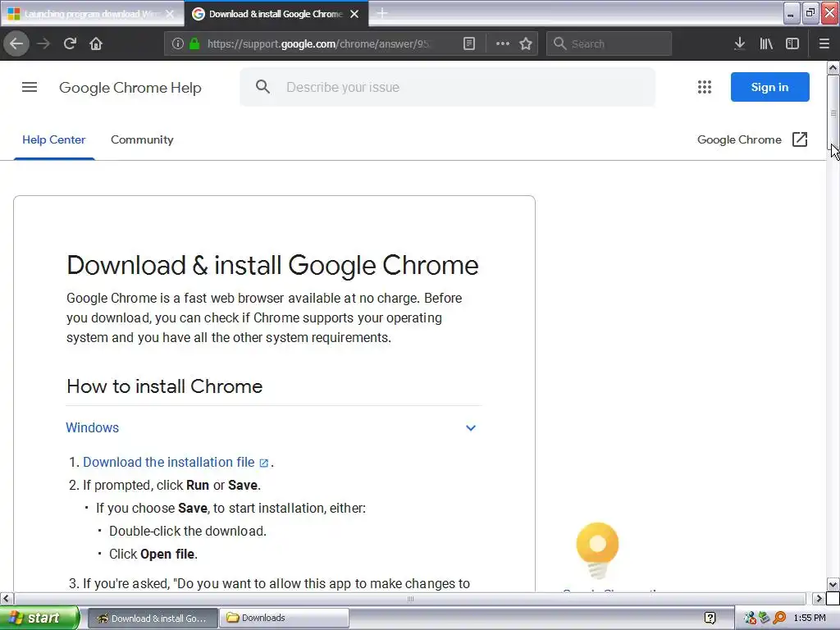Open Download the installation file link

click(x=169, y=462)
